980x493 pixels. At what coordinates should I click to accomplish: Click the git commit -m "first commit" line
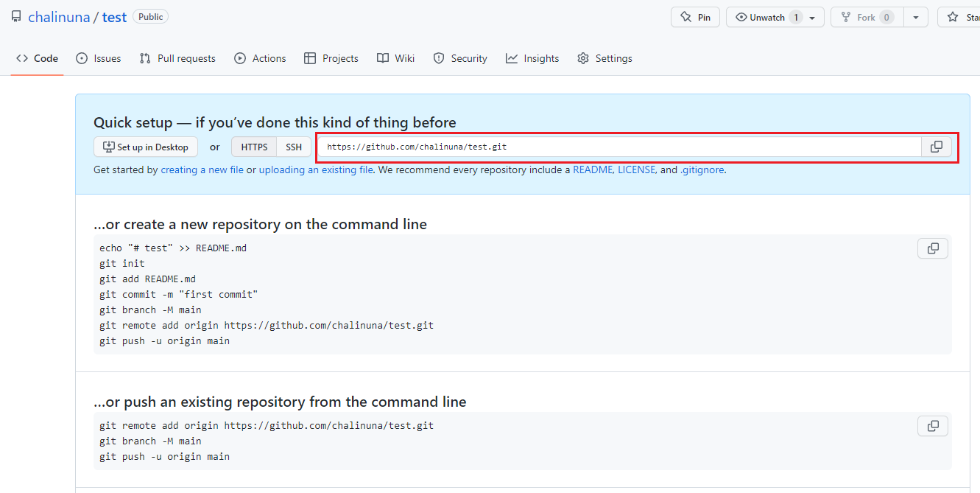click(x=179, y=295)
